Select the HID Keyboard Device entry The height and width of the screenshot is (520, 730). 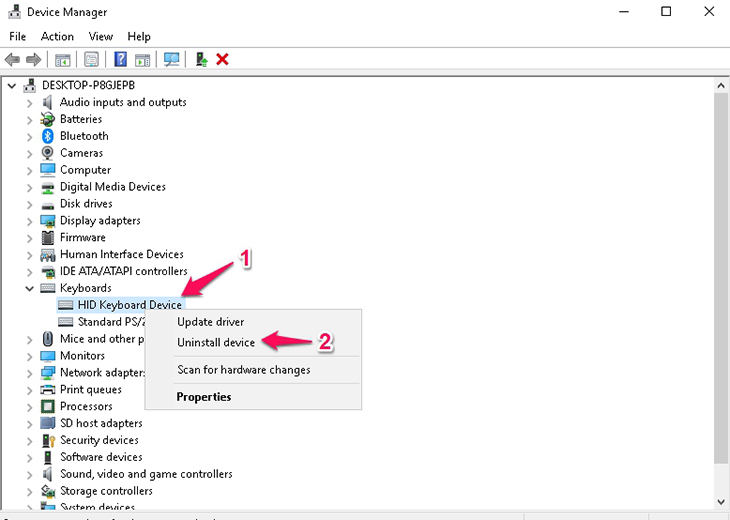(x=121, y=305)
